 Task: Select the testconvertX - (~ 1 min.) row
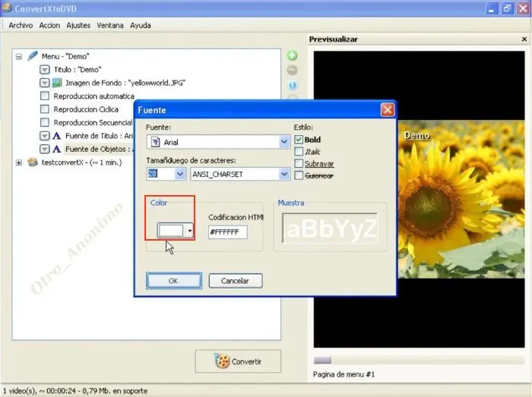81,162
